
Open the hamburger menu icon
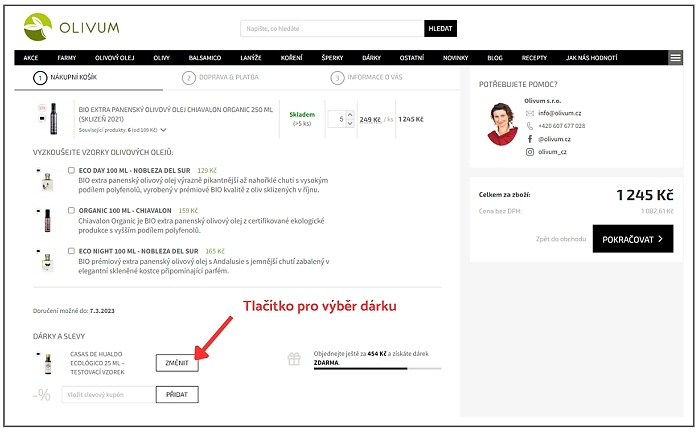(675, 58)
